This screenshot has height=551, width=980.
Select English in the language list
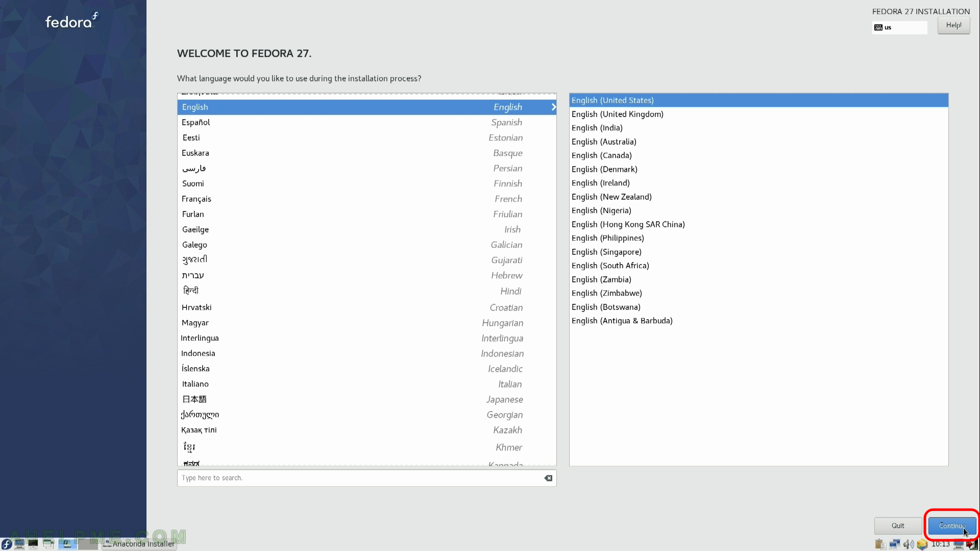coord(366,107)
